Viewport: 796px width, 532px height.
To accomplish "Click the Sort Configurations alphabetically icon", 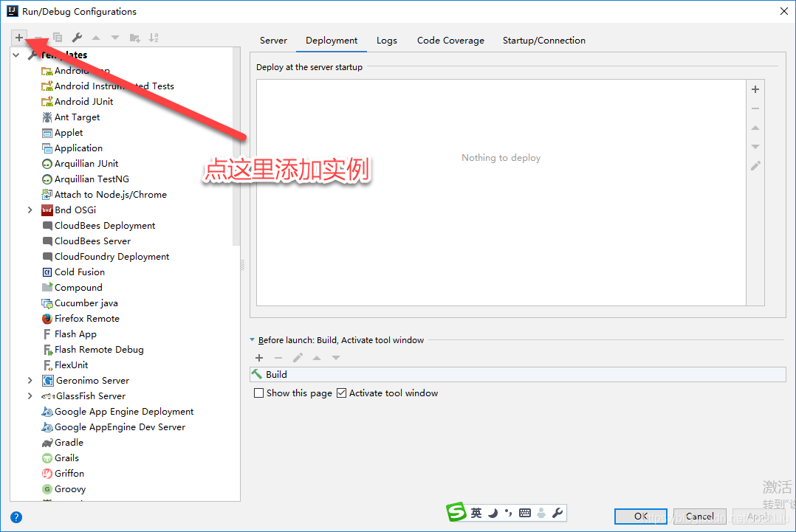I will (154, 38).
